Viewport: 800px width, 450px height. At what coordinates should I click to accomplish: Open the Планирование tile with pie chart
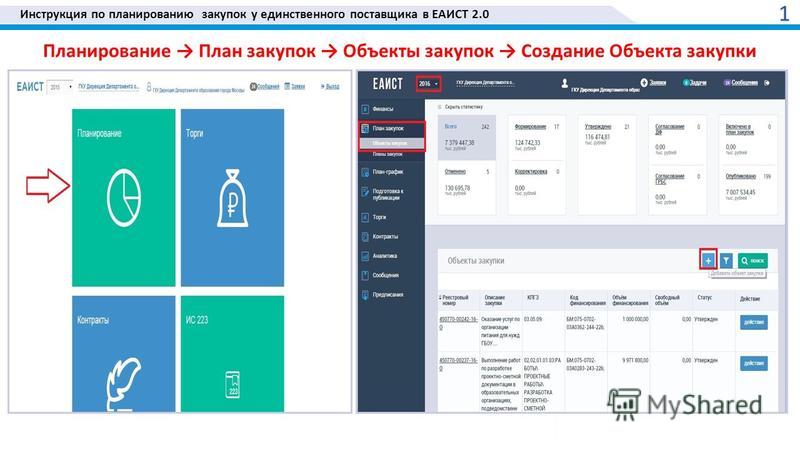pos(123,197)
